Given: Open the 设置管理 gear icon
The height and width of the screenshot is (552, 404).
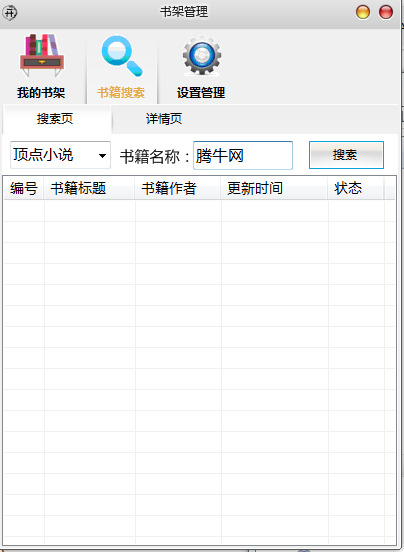Looking at the screenshot, I should [202, 56].
